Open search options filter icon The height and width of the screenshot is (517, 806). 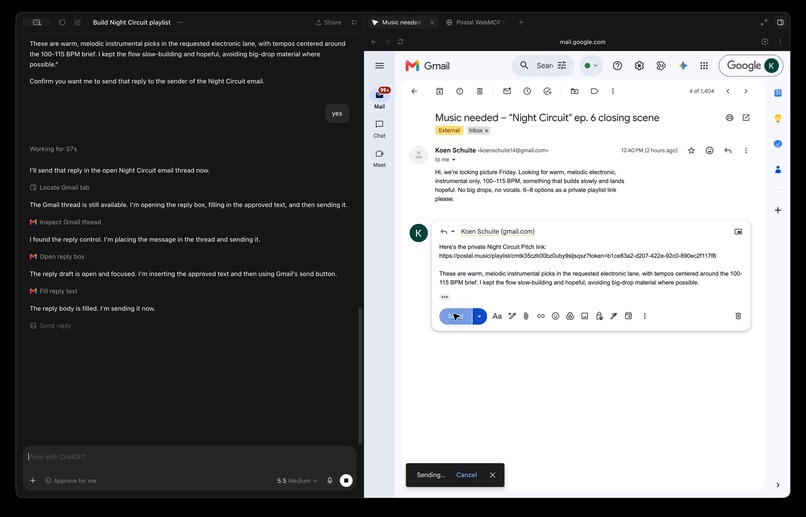(x=562, y=66)
